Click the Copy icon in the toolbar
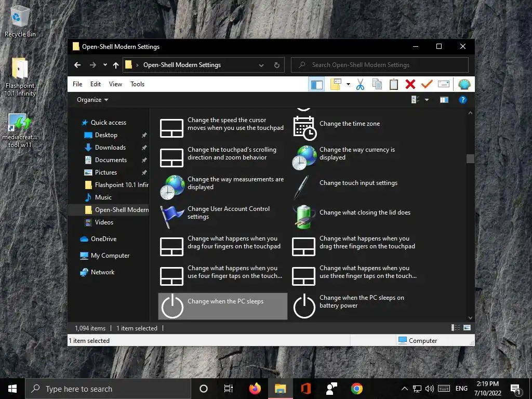The height and width of the screenshot is (399, 532). click(x=377, y=84)
